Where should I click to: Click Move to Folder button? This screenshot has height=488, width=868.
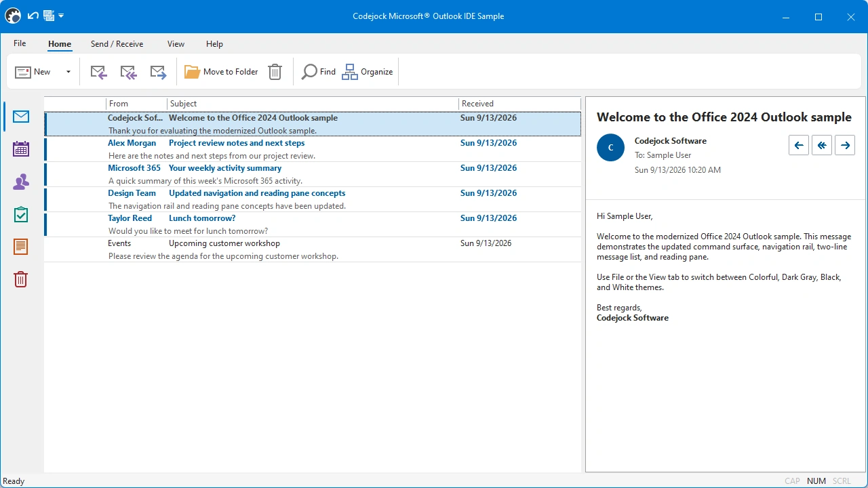[x=221, y=72]
